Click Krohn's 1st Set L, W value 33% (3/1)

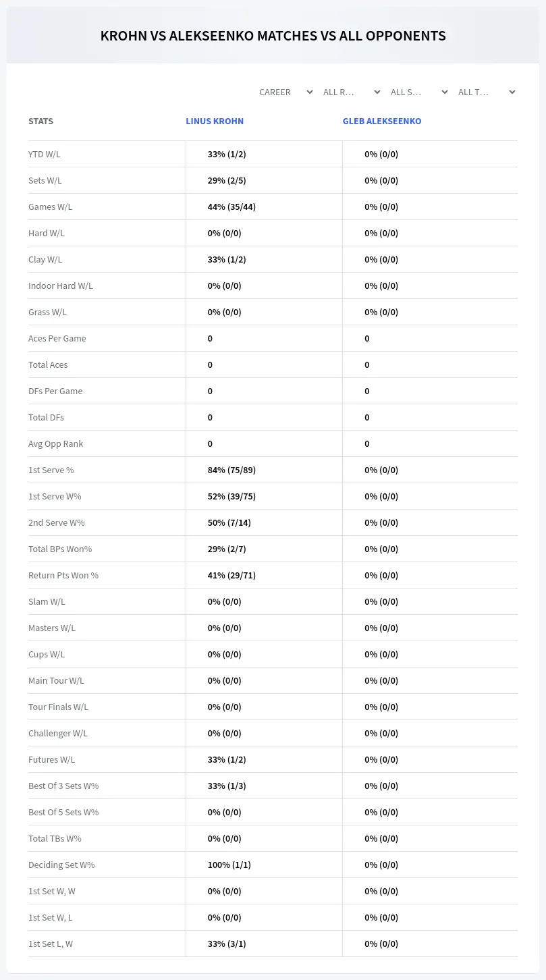pyautogui.click(x=227, y=944)
